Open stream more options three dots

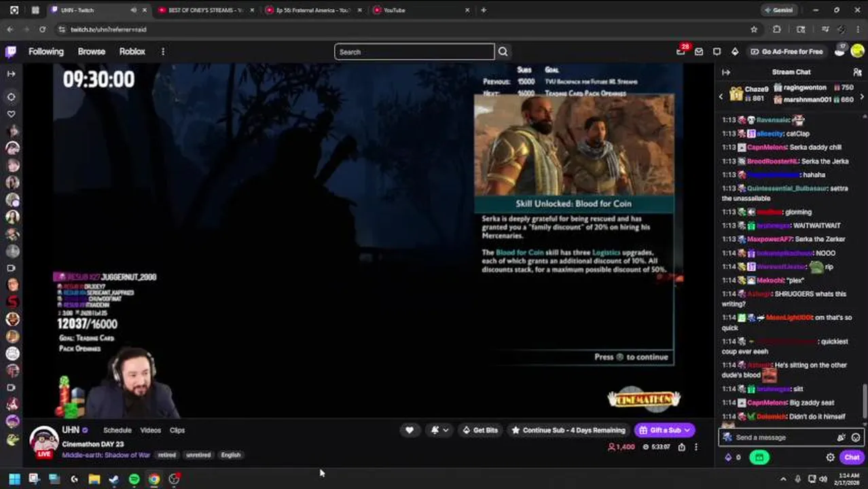[695, 447]
